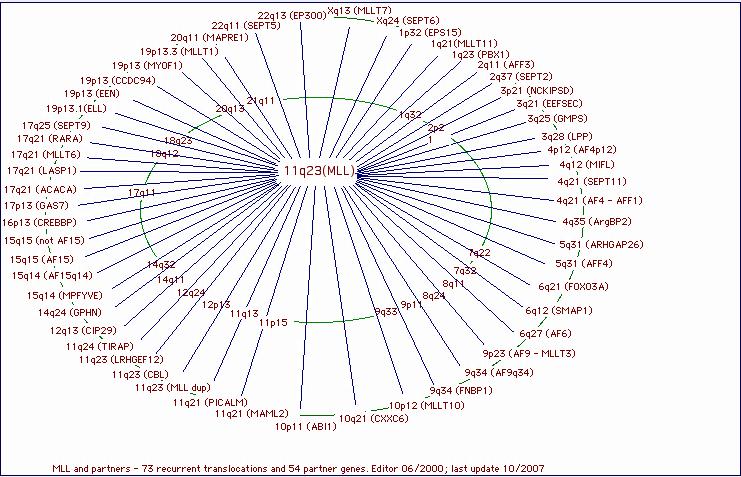
Task: Select the 4q21 (SEPT11) label
Action: pos(592,182)
